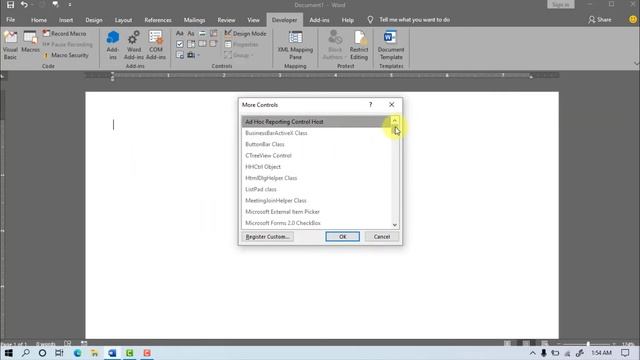Select Ad Hoc Reporting Control Host
Image resolution: width=640 pixels, height=360 pixels.
[x=316, y=122]
